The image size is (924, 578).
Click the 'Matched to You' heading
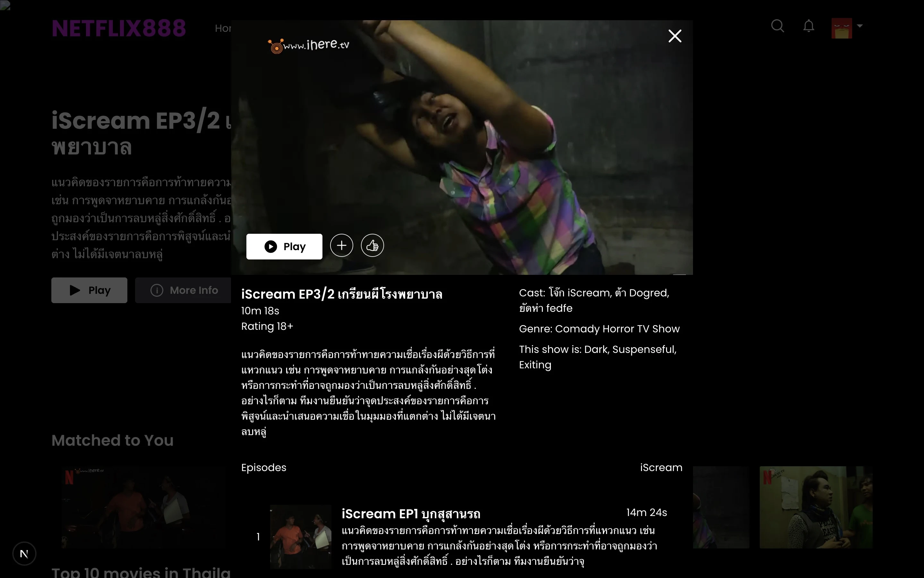pos(113,440)
